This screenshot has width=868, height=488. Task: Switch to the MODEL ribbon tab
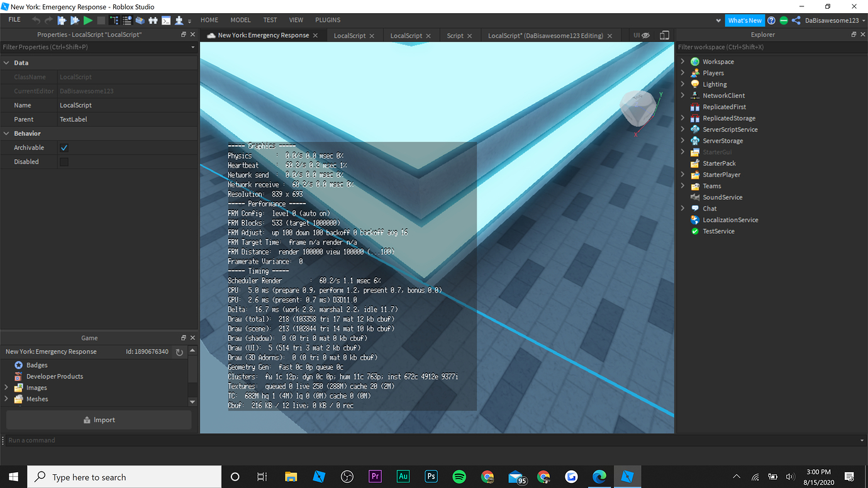pos(240,19)
